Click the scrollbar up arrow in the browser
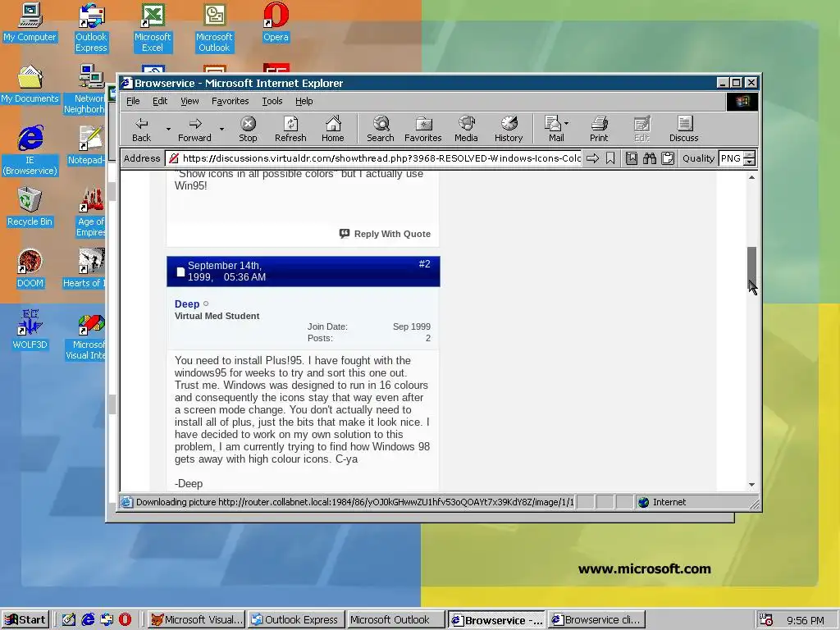Viewport: 840px width, 630px height. click(x=751, y=177)
